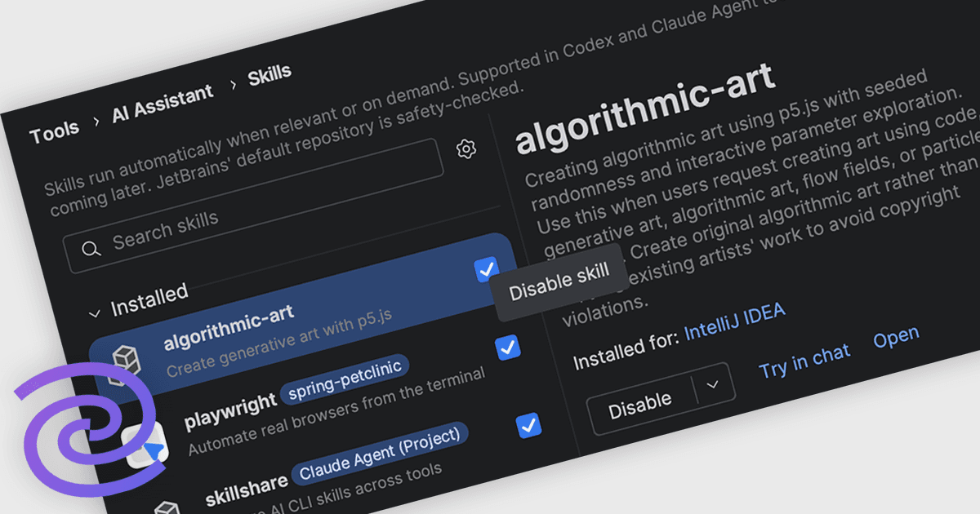Click the Claude Agent (Project) tag
980x514 pixels.
[x=380, y=452]
